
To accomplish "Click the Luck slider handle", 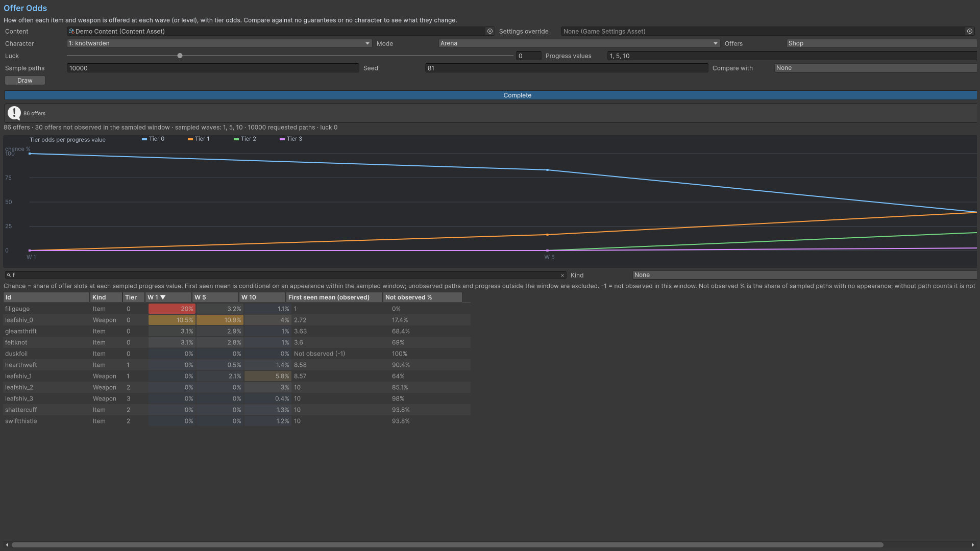I will tap(180, 56).
